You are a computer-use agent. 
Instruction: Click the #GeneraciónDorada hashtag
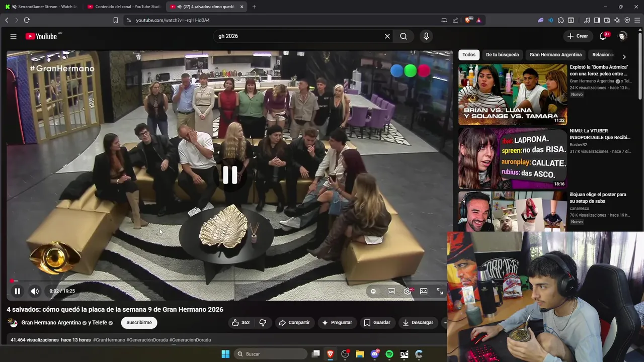click(147, 340)
